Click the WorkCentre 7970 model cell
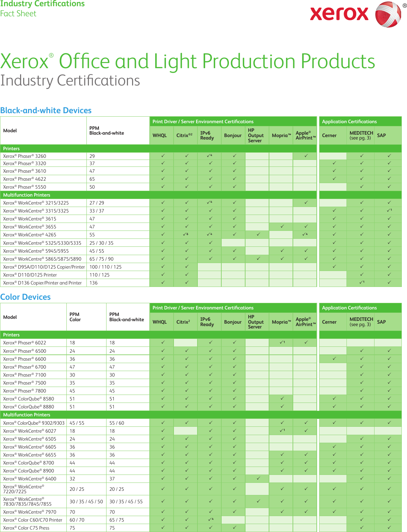Image resolution: width=407 pixels, height=532 pixels. click(x=34, y=512)
